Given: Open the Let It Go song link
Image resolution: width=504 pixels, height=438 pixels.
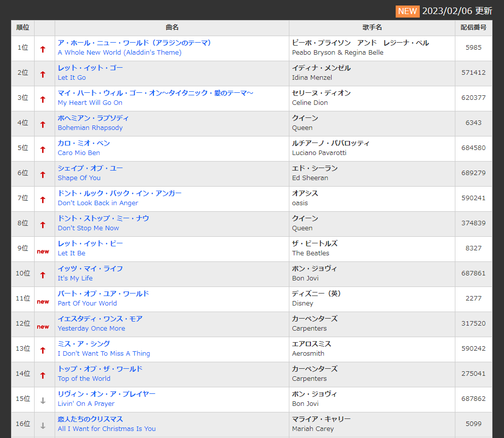Looking at the screenshot, I should [90, 73].
